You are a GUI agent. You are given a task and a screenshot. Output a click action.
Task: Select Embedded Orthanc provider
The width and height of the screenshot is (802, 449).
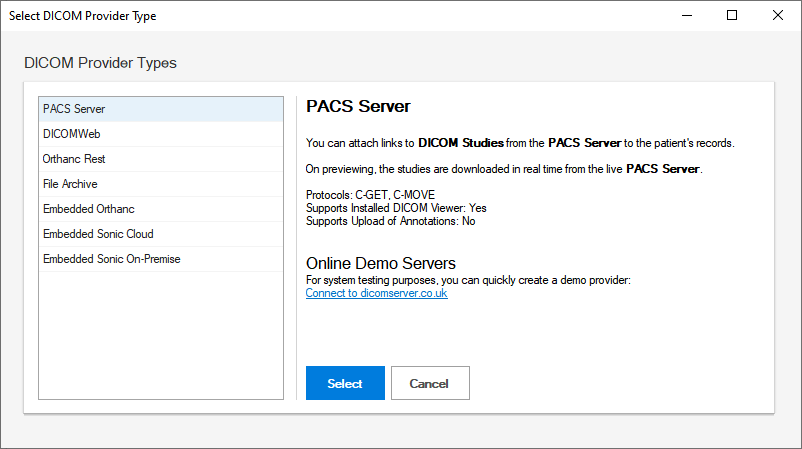pyautogui.click(x=89, y=209)
